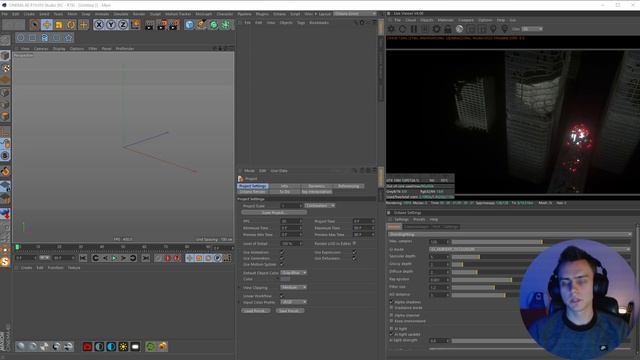Activate pick material icon in Live Viewer

click(505, 29)
